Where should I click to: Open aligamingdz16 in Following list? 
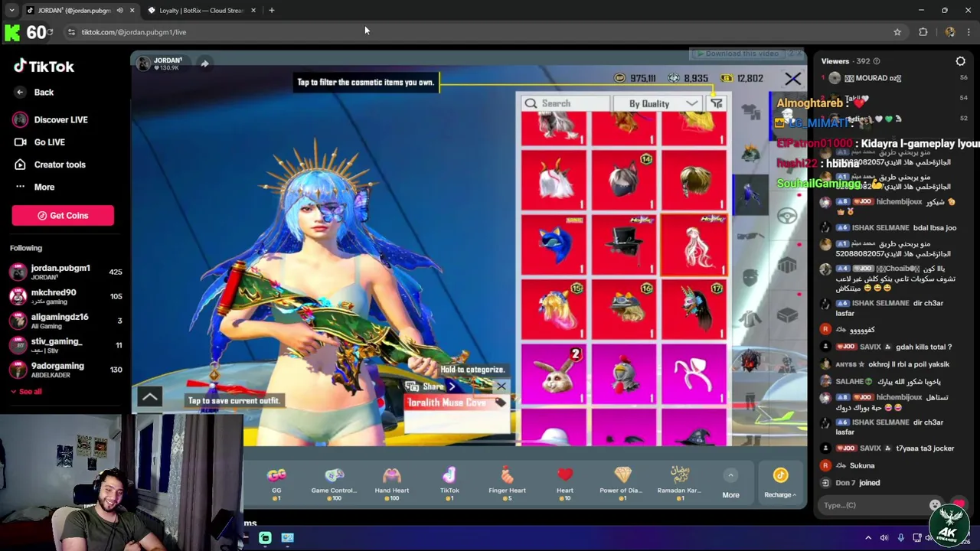(65, 321)
